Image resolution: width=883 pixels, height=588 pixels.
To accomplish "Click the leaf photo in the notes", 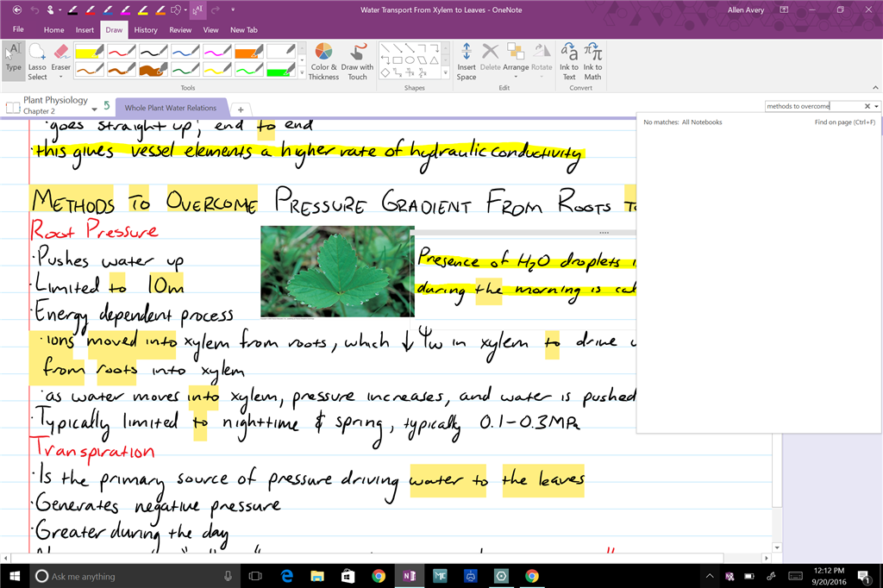I will pos(337,272).
